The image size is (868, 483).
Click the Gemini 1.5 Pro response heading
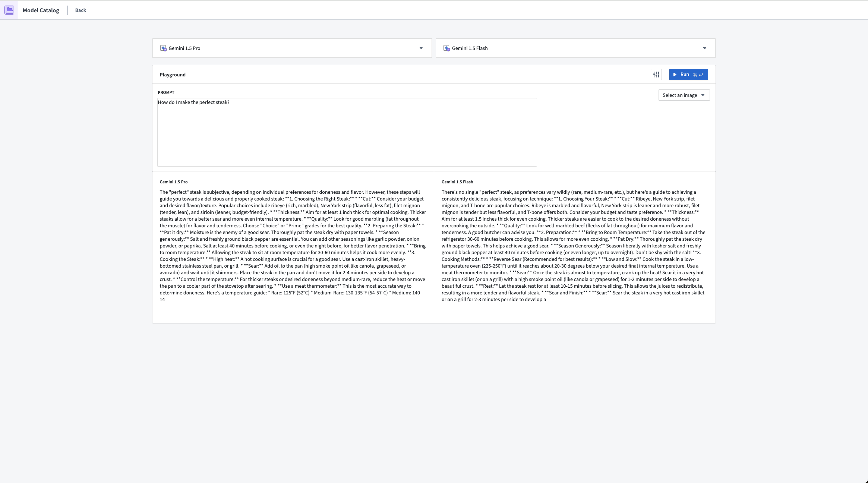click(x=174, y=182)
